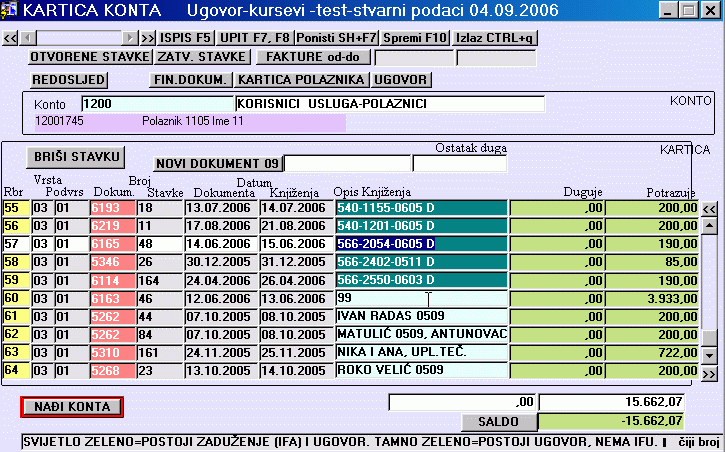Click NOVI DOKUMENT 09 button

tap(217, 164)
